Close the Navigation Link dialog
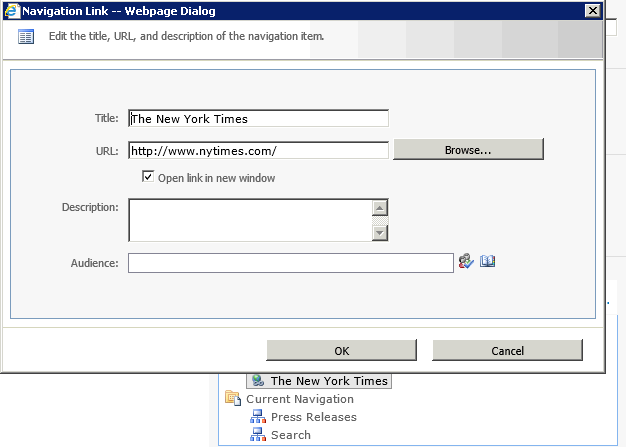Screen dimensions: 626x447 pyautogui.click(x=593, y=10)
